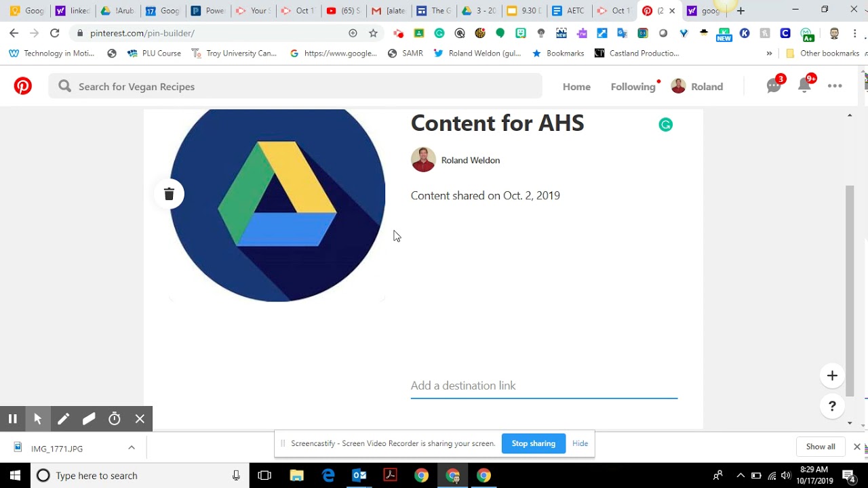
Task: Click the page vertical scrollbar thumb
Action: (850, 290)
